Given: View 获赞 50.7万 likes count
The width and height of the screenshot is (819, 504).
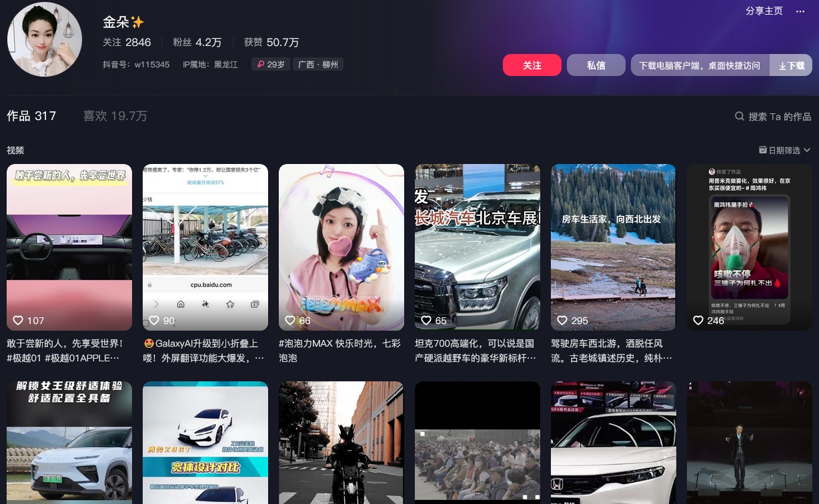Looking at the screenshot, I should pos(271,42).
